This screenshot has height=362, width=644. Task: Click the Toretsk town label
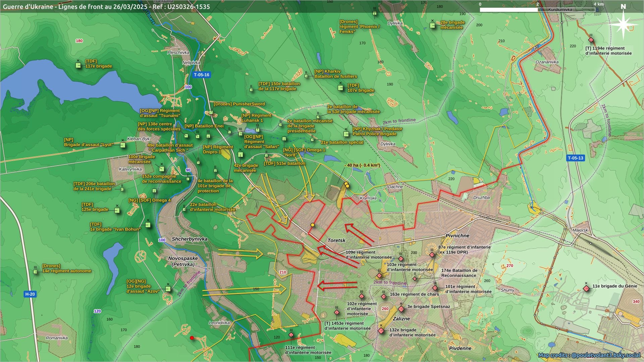click(336, 240)
